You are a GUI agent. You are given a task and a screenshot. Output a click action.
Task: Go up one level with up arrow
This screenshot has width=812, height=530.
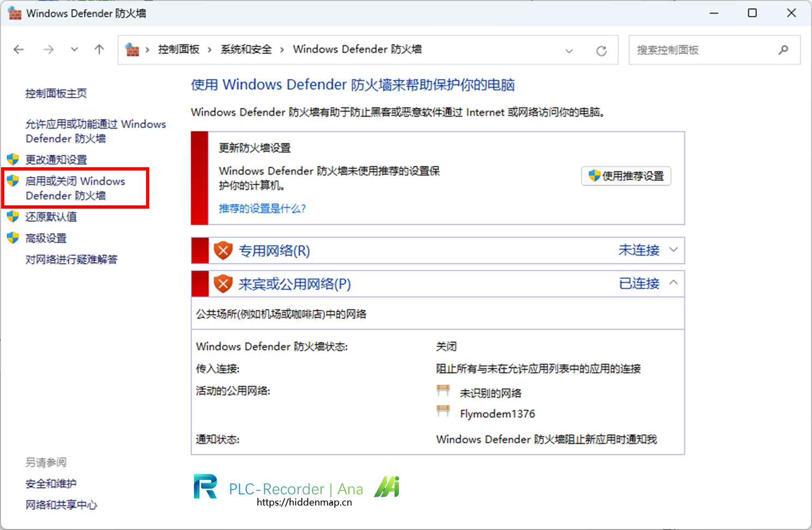[99, 50]
